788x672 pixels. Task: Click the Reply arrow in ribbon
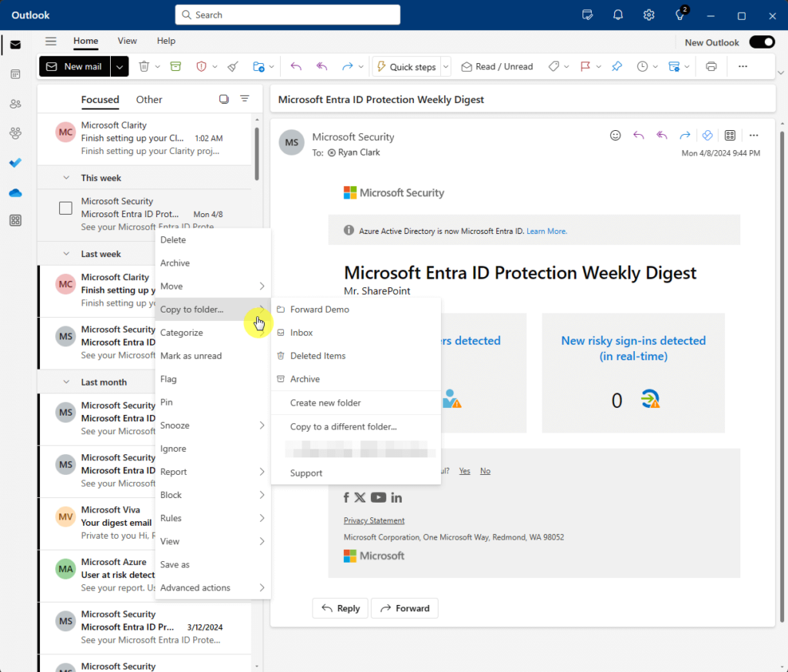click(296, 66)
